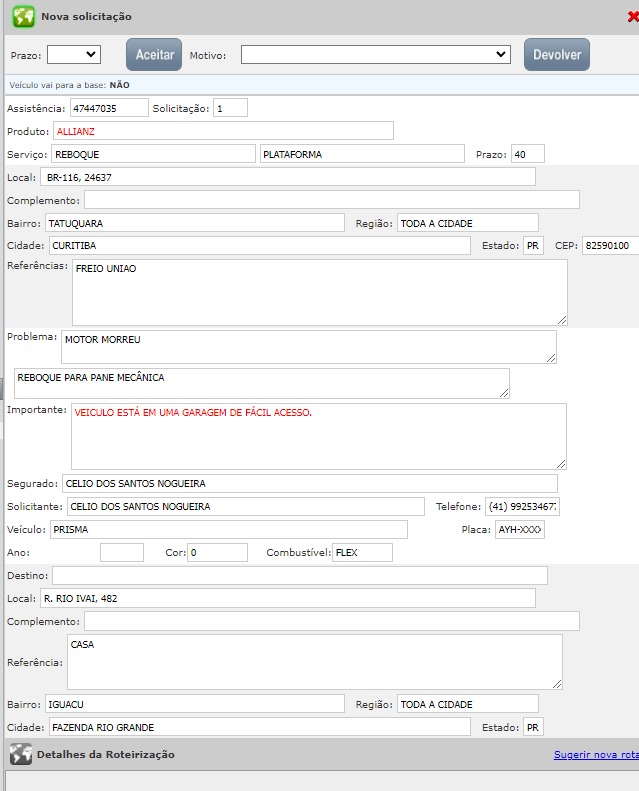639x791 pixels.
Task: Click the globe icon beside Nova solicitação
Action: point(23,17)
